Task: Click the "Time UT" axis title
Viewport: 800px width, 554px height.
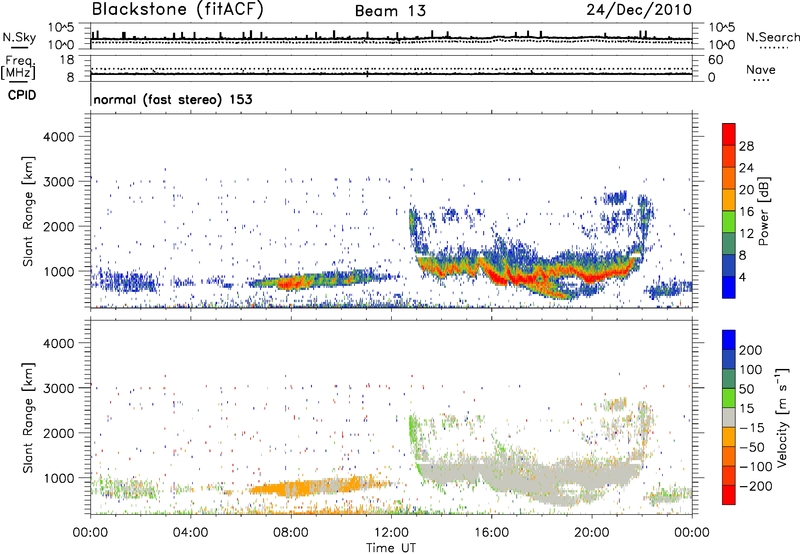Action: click(391, 547)
